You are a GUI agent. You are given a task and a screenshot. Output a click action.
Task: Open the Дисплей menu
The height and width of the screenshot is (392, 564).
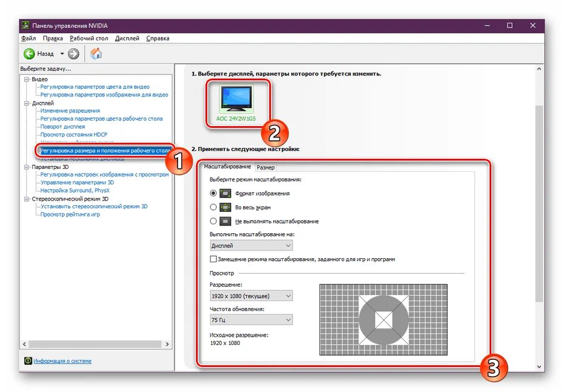127,39
